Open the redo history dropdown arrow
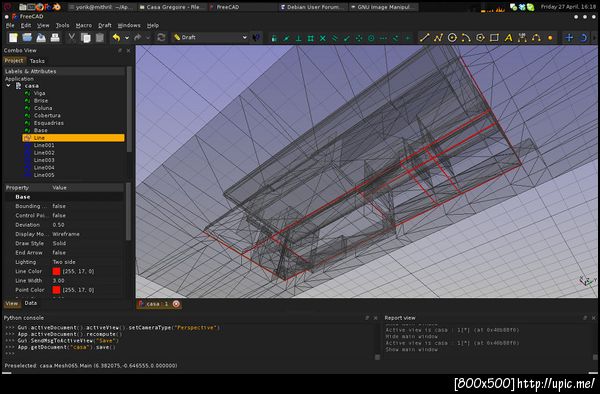Screen dimensions: 600x394 (x=148, y=38)
